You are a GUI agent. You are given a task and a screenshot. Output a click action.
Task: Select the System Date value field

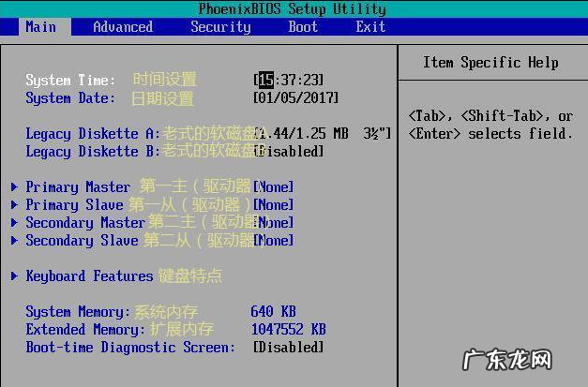296,98
